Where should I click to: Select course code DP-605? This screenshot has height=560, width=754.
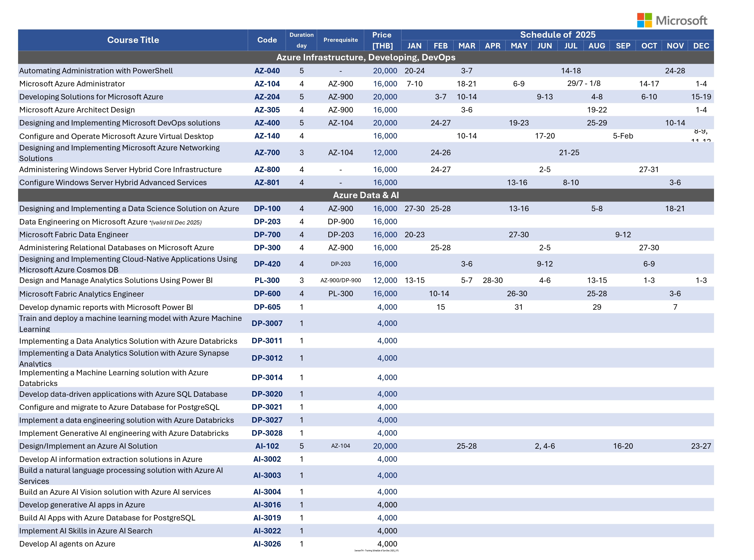click(267, 307)
